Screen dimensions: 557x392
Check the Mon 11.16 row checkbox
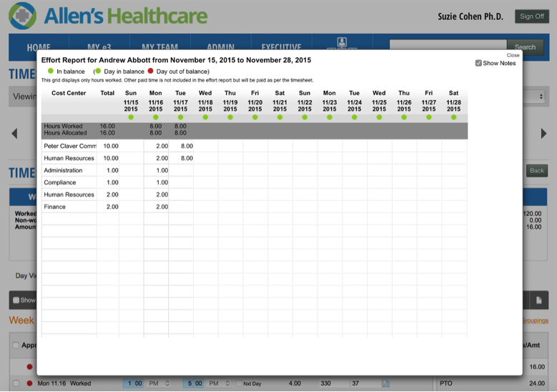click(16, 384)
